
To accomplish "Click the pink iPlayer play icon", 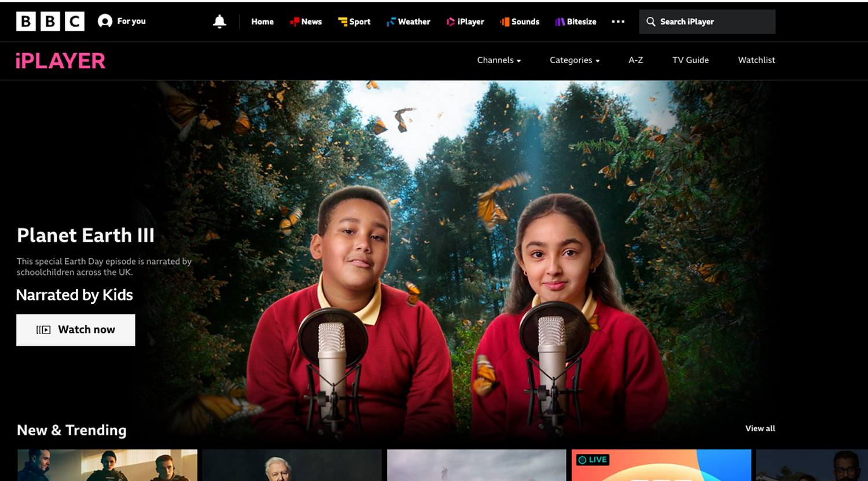I will 451,21.
